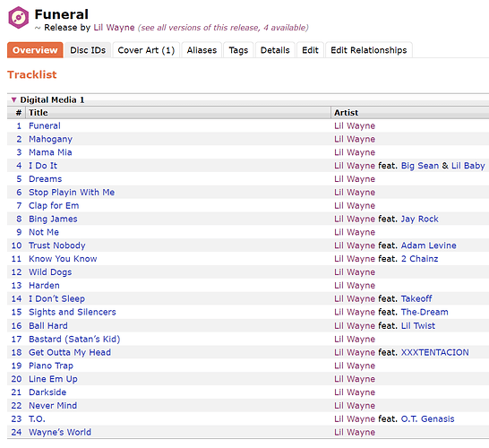This screenshot has width=489, height=448.
Task: Open featured artist Jay Rock
Action: click(419, 219)
